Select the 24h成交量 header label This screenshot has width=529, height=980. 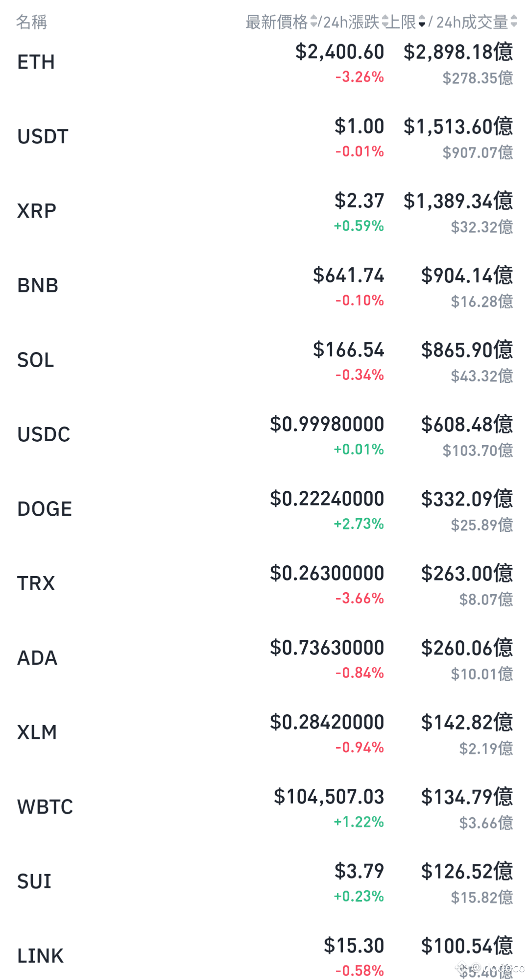pyautogui.click(x=472, y=22)
